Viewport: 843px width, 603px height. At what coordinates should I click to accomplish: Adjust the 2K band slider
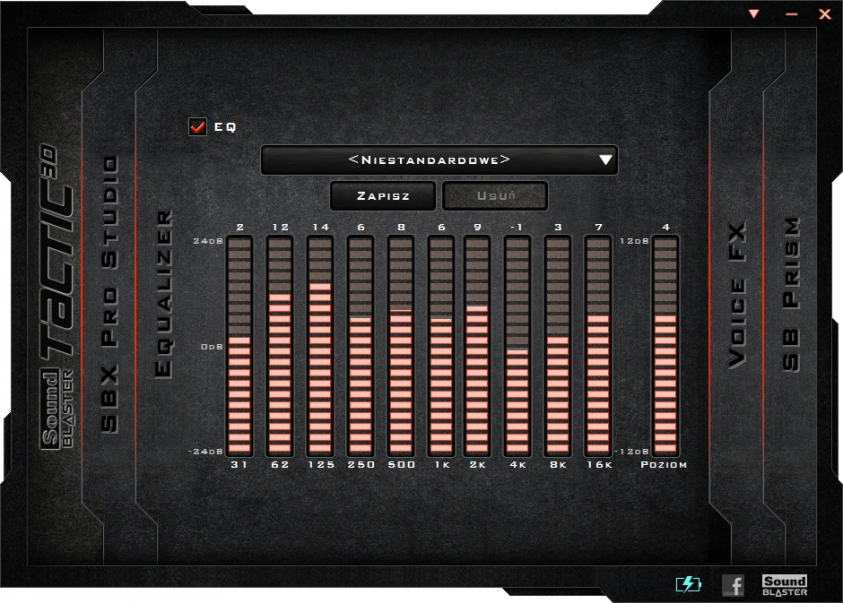(x=477, y=346)
